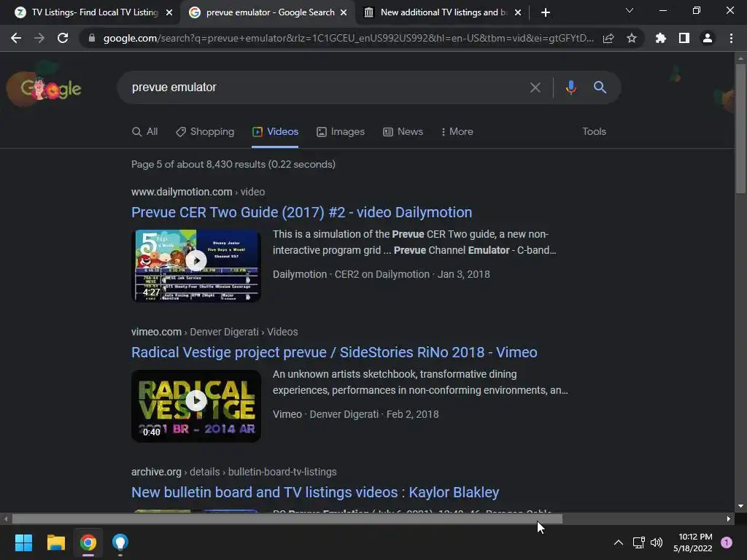Bookmark this tab with the star icon
The width and height of the screenshot is (747, 560).
[632, 38]
